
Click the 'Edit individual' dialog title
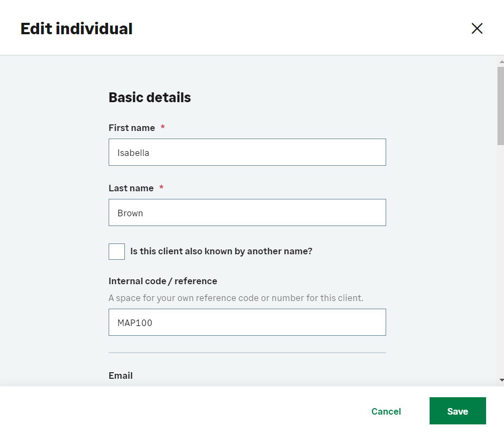point(76,29)
